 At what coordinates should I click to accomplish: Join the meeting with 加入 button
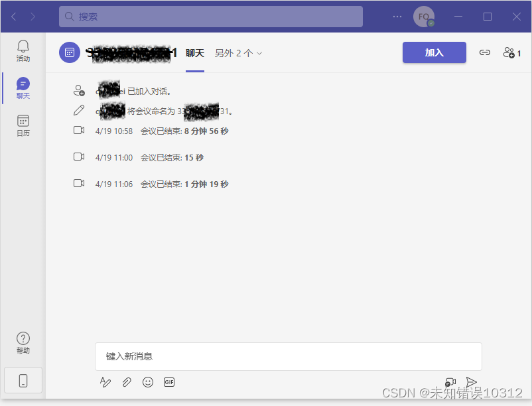(x=434, y=52)
